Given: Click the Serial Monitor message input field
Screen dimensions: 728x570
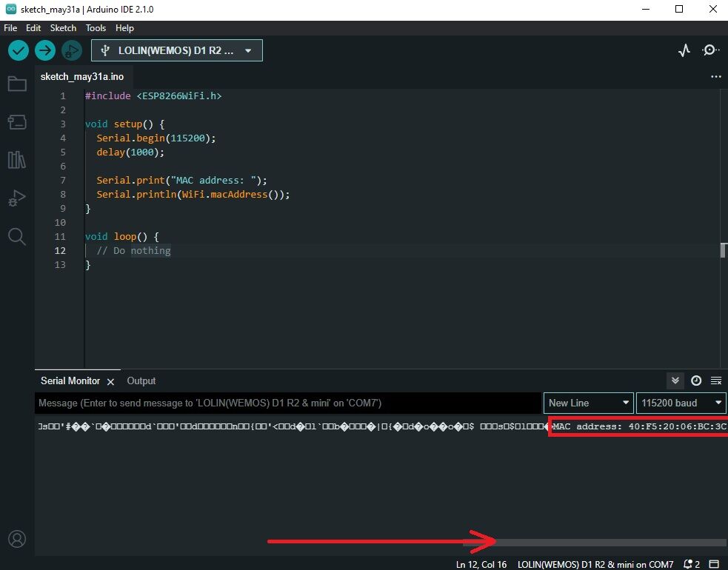Looking at the screenshot, I should pyautogui.click(x=289, y=403).
